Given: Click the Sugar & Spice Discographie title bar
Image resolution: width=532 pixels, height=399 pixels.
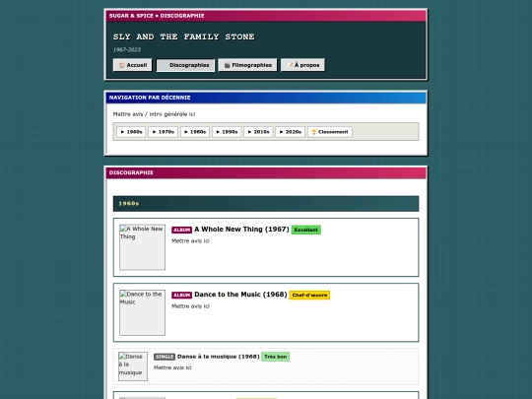Looking at the screenshot, I should click(266, 16).
